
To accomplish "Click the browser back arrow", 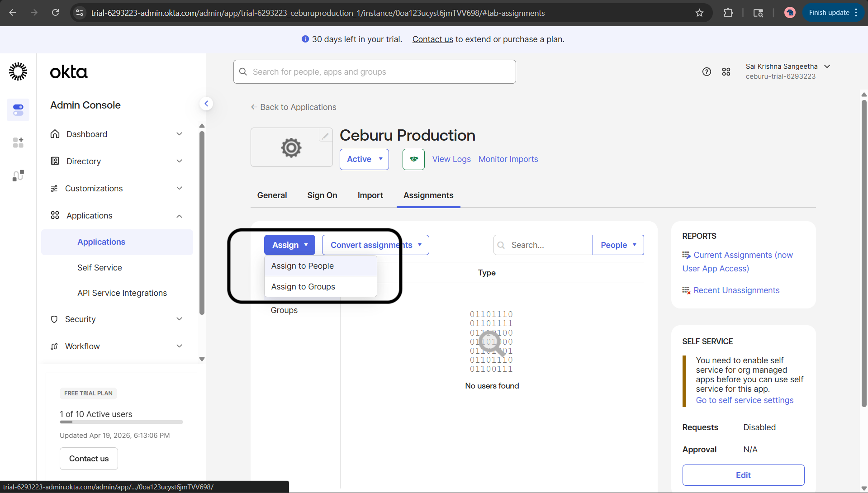I will [x=13, y=13].
